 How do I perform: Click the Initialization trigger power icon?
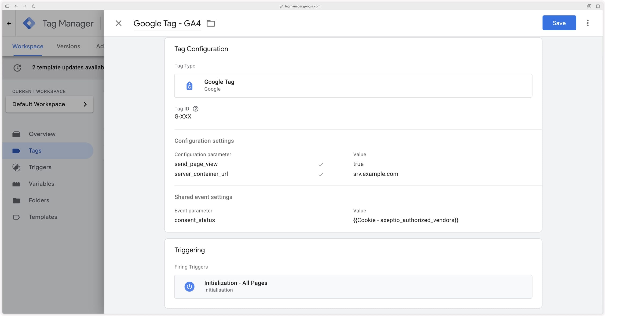[189, 286]
